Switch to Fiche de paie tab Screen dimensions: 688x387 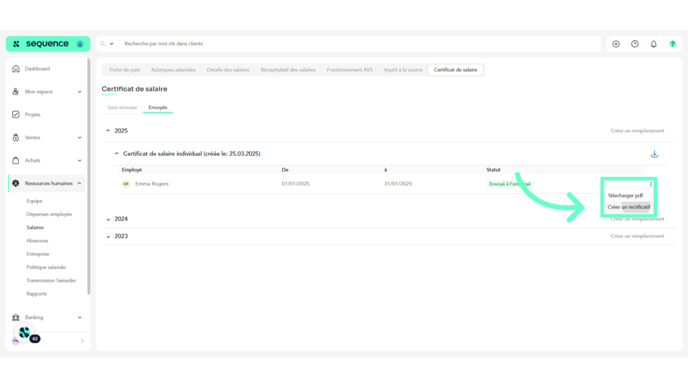(x=125, y=70)
